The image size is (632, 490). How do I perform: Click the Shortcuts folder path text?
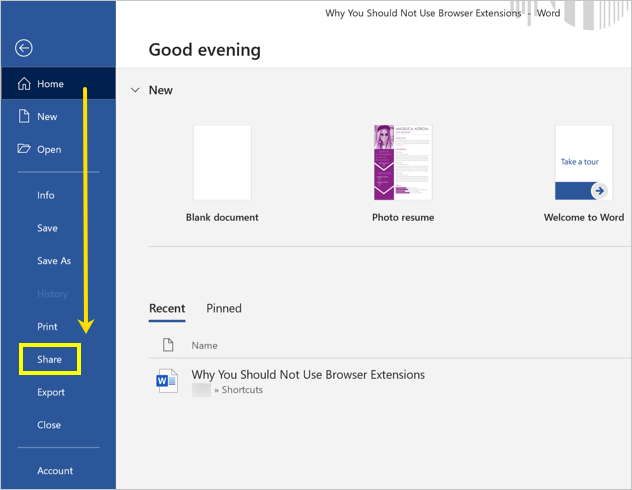pyautogui.click(x=242, y=390)
